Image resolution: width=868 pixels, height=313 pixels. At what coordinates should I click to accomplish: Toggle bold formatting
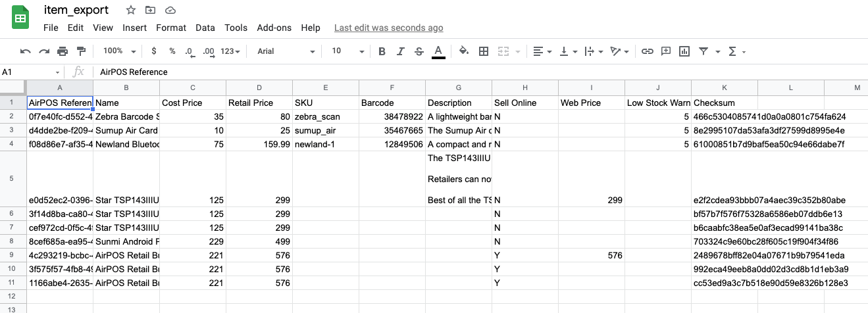click(382, 51)
